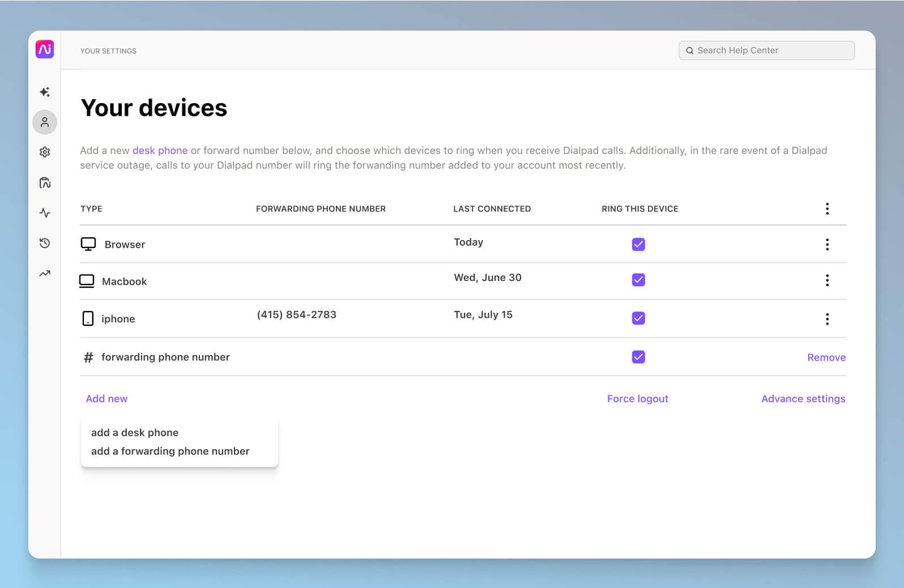The width and height of the screenshot is (904, 588).
Task: Select the user profile sidebar icon
Action: (x=45, y=122)
